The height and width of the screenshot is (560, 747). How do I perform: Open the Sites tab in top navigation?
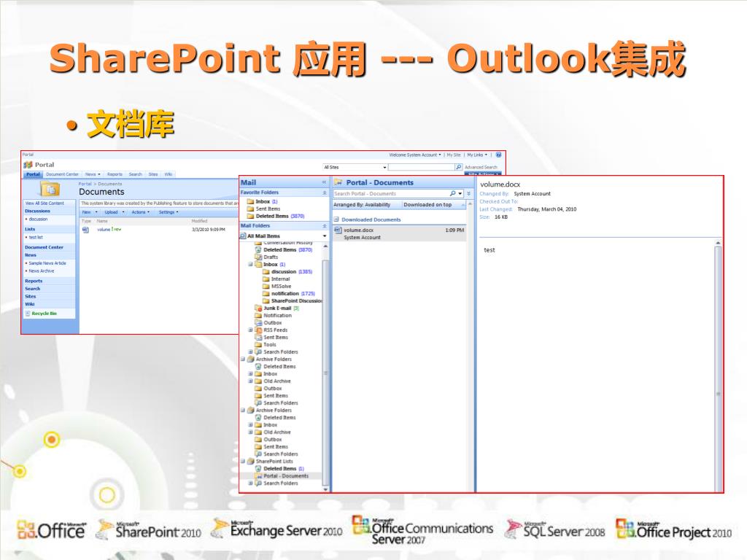153,174
